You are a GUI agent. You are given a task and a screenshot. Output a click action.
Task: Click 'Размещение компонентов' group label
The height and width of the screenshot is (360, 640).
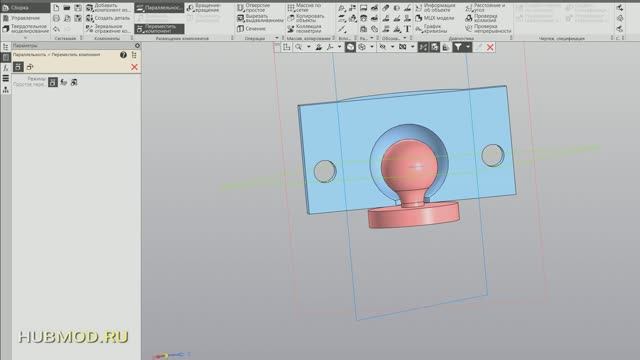(182, 38)
